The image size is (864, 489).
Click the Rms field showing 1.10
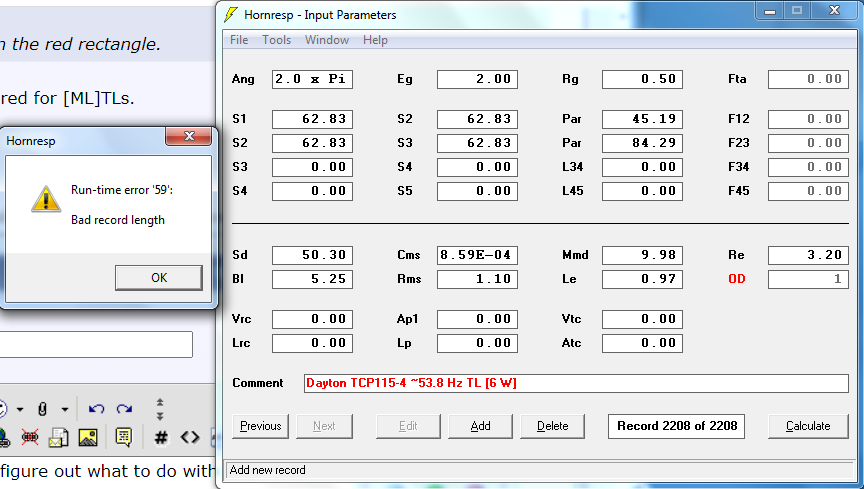click(477, 279)
